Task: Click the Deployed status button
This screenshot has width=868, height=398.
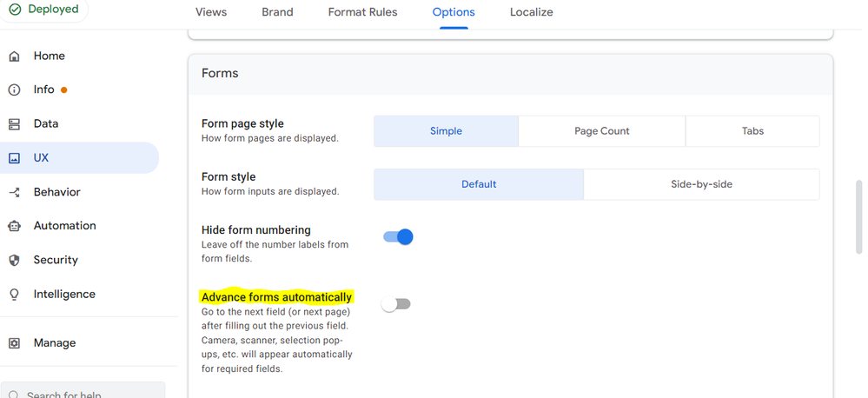Action: click(44, 10)
